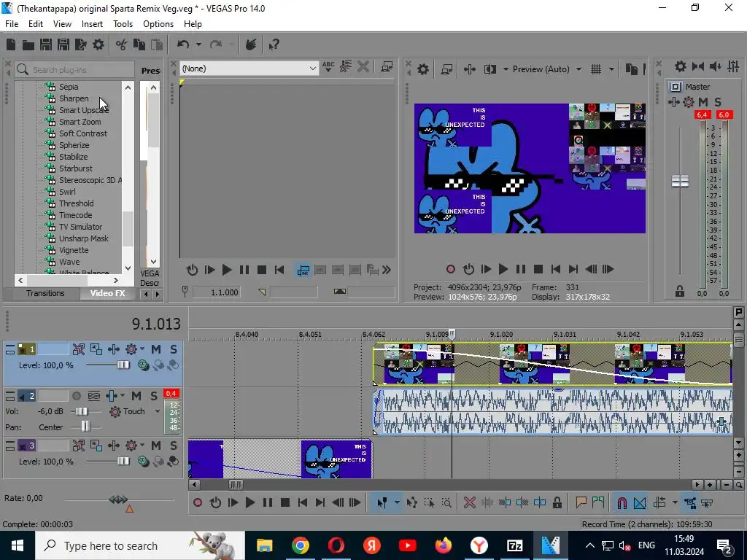The height and width of the screenshot is (560, 747).
Task: Copy selection using the Copy icon
Action: tap(139, 44)
